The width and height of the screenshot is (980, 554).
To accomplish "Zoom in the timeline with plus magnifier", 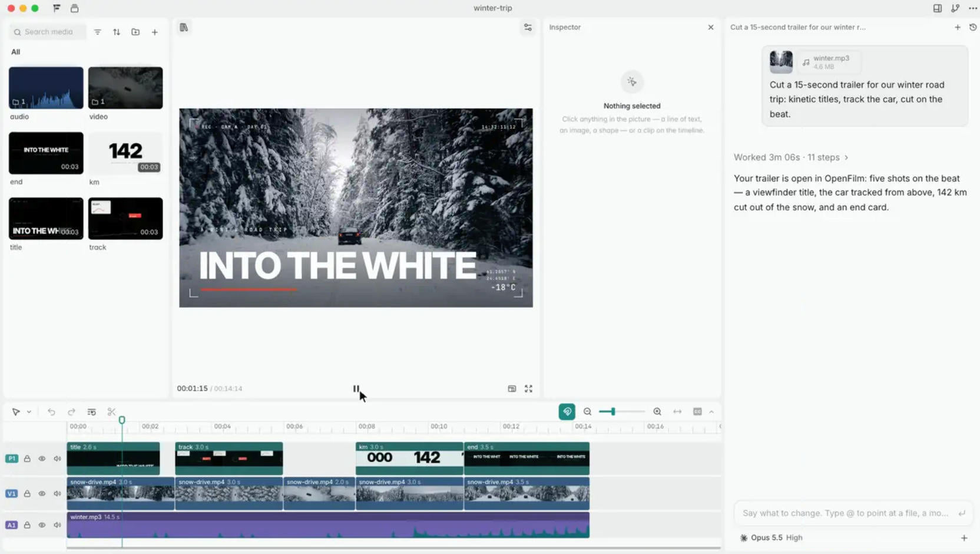I will click(x=657, y=412).
